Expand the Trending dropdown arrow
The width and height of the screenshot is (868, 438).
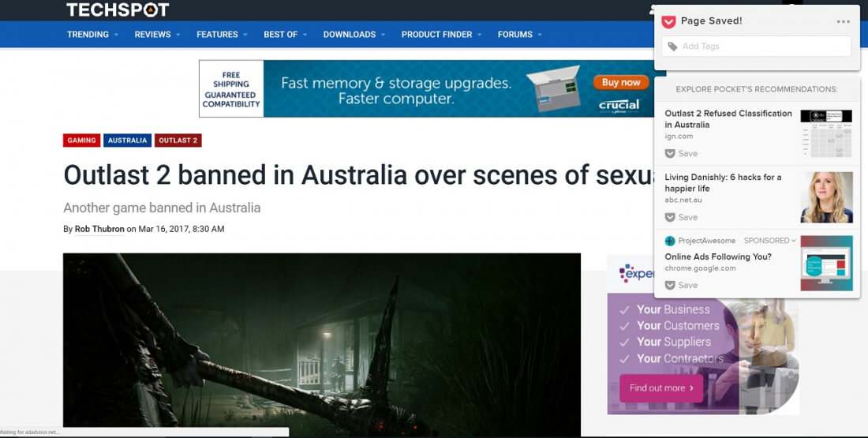116,35
